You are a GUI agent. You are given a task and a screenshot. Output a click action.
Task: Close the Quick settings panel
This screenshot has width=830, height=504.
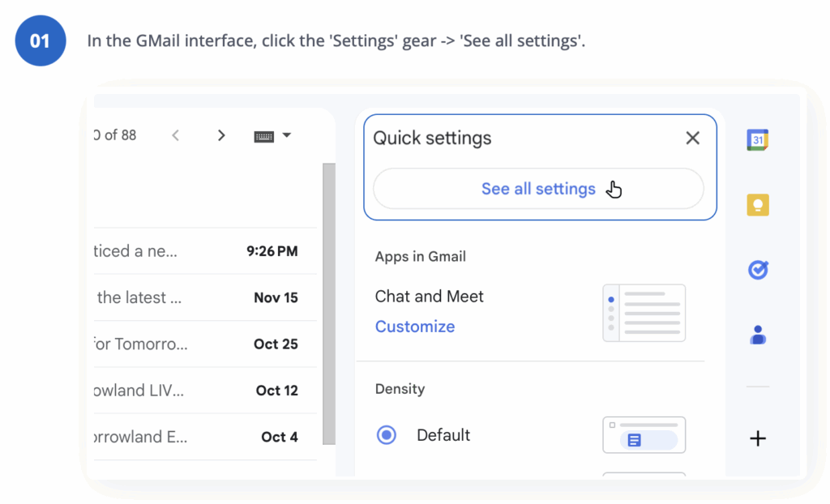click(x=693, y=138)
